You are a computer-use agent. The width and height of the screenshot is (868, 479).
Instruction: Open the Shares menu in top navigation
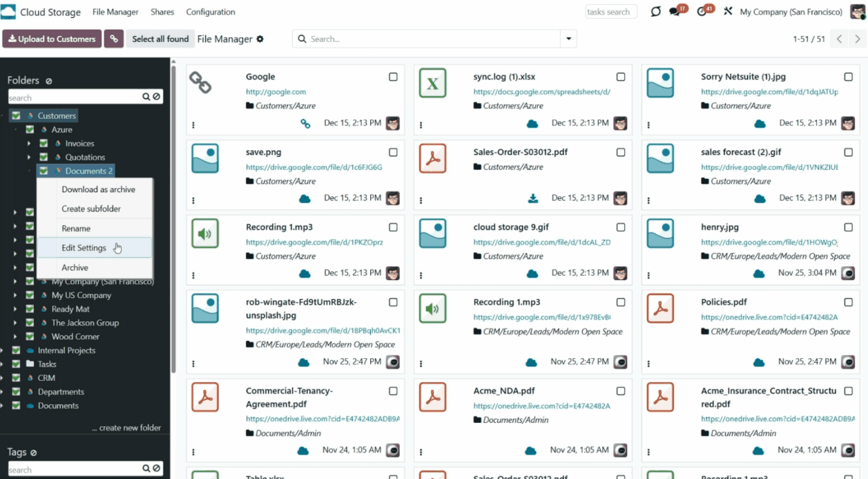click(162, 12)
